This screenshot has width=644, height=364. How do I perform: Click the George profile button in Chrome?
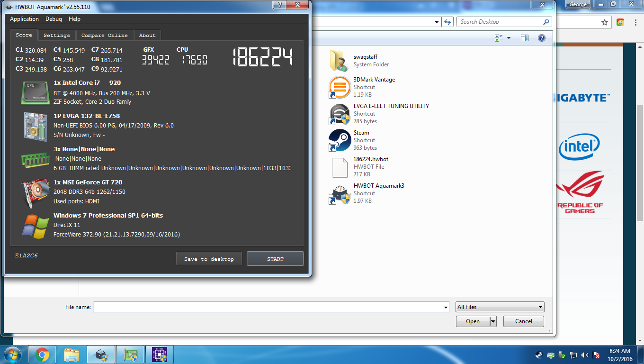(578, 4)
